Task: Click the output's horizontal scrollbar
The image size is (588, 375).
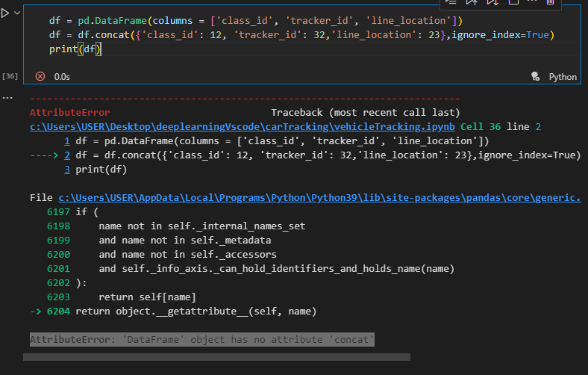Action: tap(216, 357)
